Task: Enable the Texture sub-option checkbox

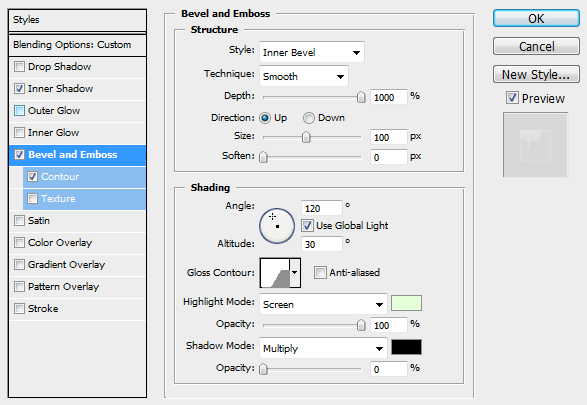Action: pos(33,198)
